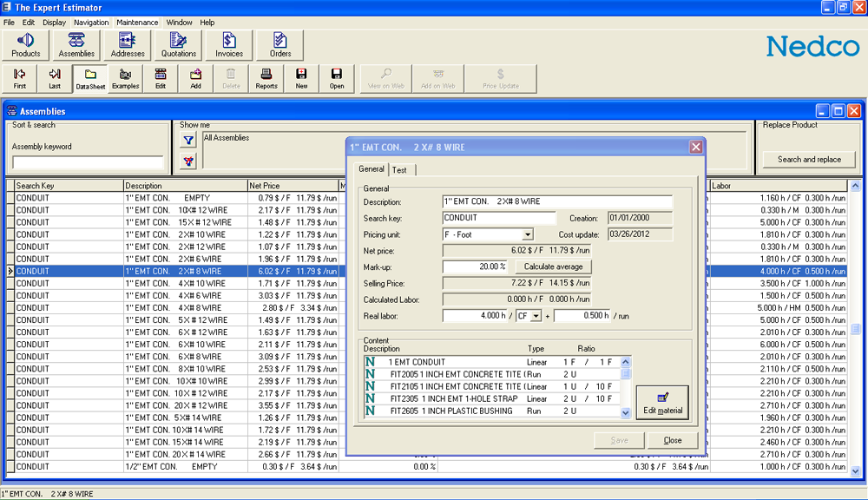
Task: Click the Delete toolbar icon
Action: tap(231, 79)
